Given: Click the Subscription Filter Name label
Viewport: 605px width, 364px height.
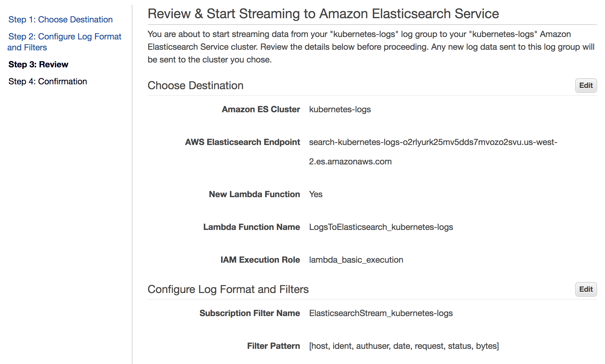Looking at the screenshot, I should (x=249, y=313).
